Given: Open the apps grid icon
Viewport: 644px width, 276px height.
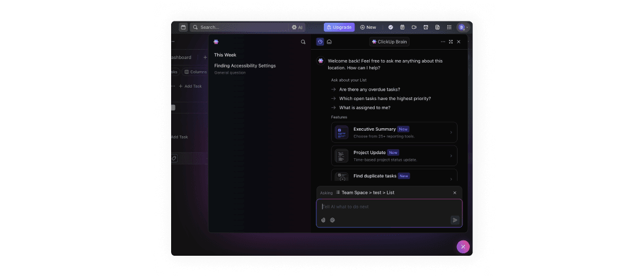Looking at the screenshot, I should coord(449,27).
